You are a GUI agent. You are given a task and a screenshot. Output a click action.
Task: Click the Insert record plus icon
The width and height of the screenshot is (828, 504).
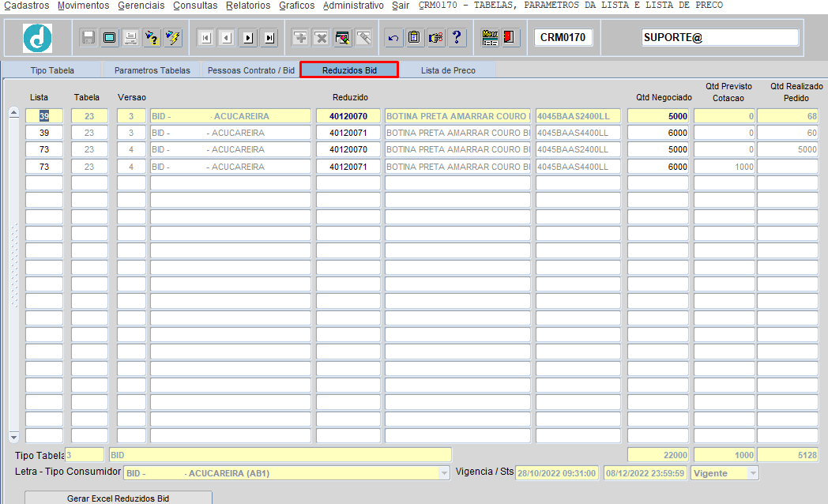[300, 37]
